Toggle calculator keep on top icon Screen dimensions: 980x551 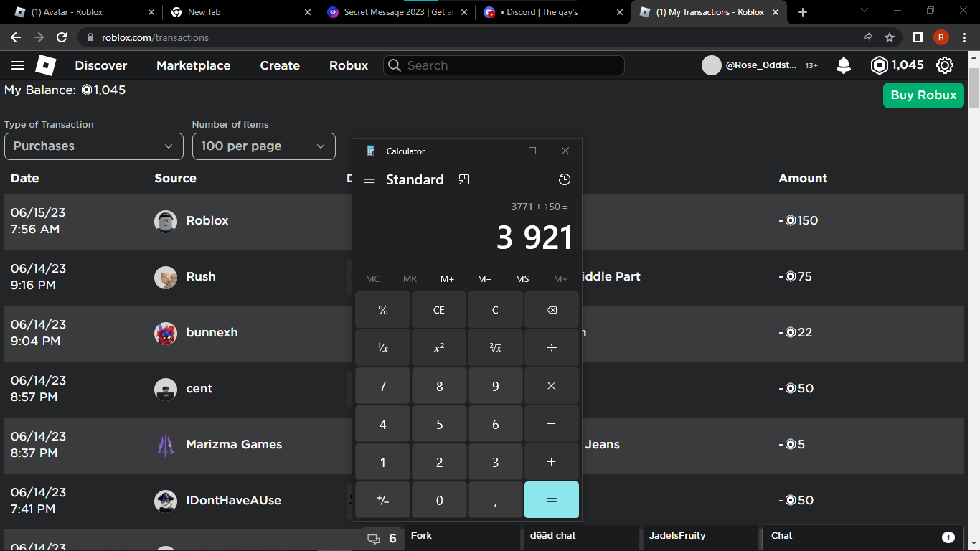point(464,179)
